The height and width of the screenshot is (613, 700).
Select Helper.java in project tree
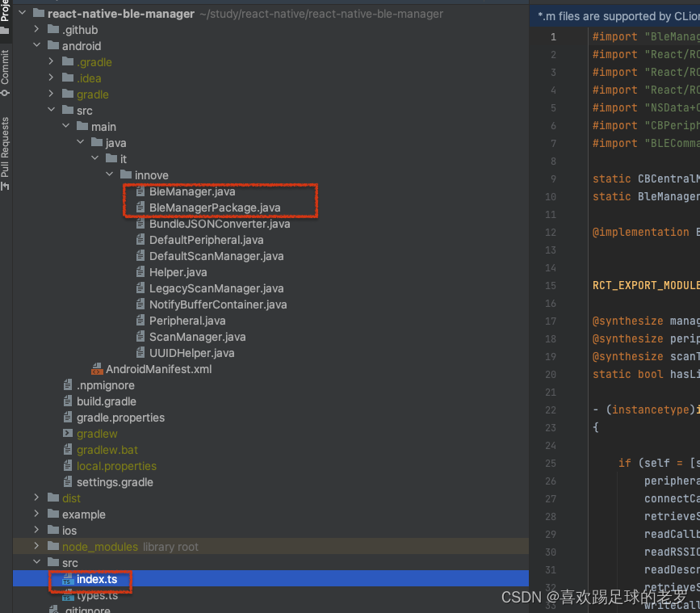(178, 272)
